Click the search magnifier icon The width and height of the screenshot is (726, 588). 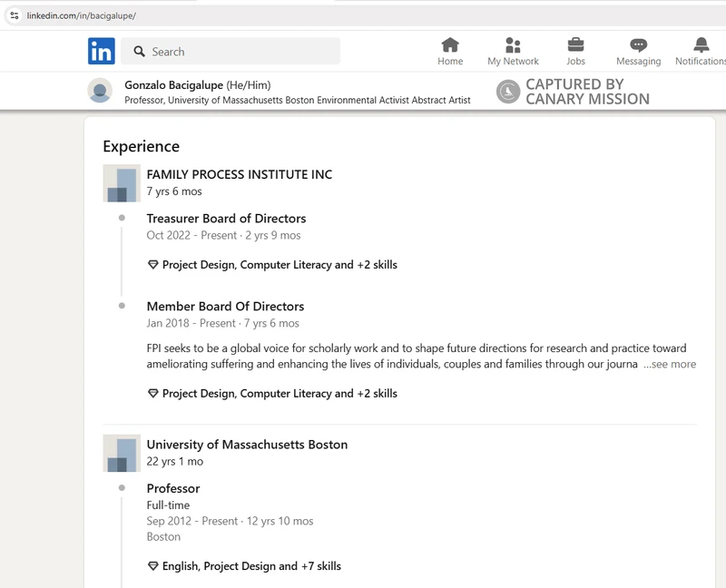[x=139, y=52]
